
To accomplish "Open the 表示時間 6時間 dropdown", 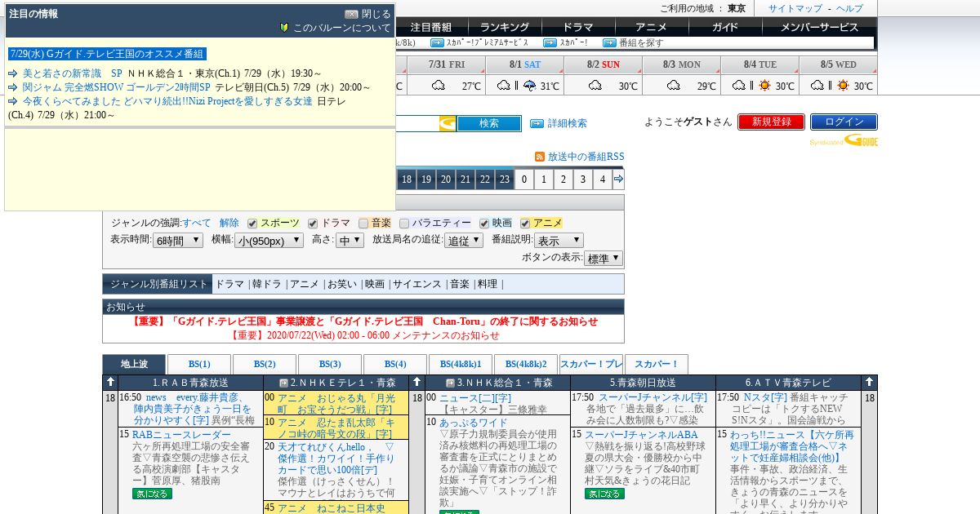I will click(178, 241).
